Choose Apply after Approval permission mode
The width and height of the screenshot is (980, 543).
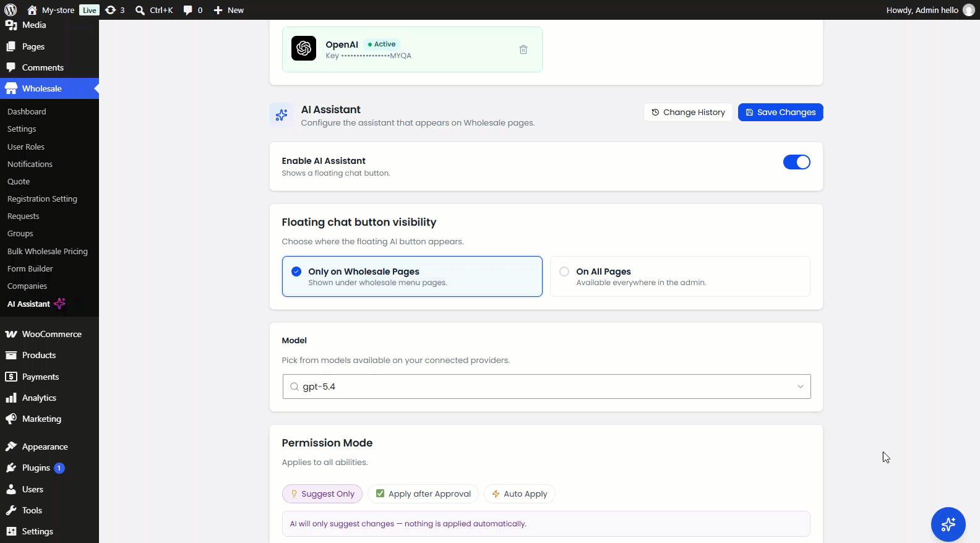pos(423,494)
